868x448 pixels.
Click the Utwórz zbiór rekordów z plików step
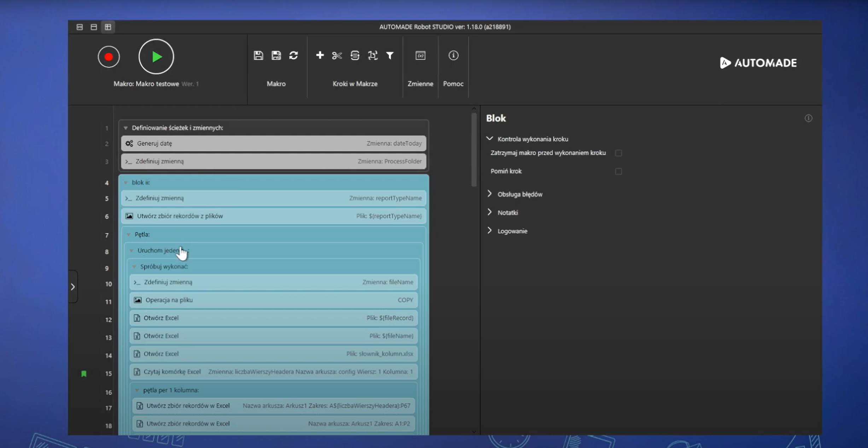coord(274,216)
